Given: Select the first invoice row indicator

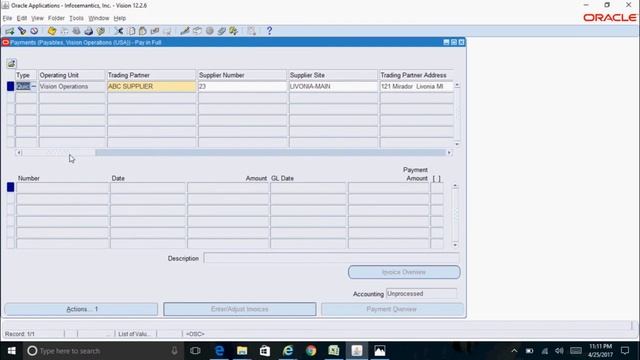Looking at the screenshot, I should [11, 188].
